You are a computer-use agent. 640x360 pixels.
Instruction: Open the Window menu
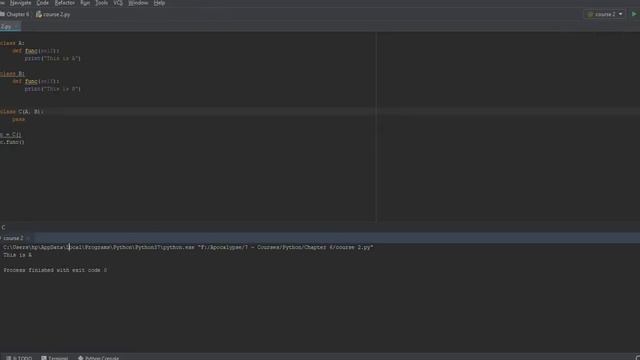(138, 3)
